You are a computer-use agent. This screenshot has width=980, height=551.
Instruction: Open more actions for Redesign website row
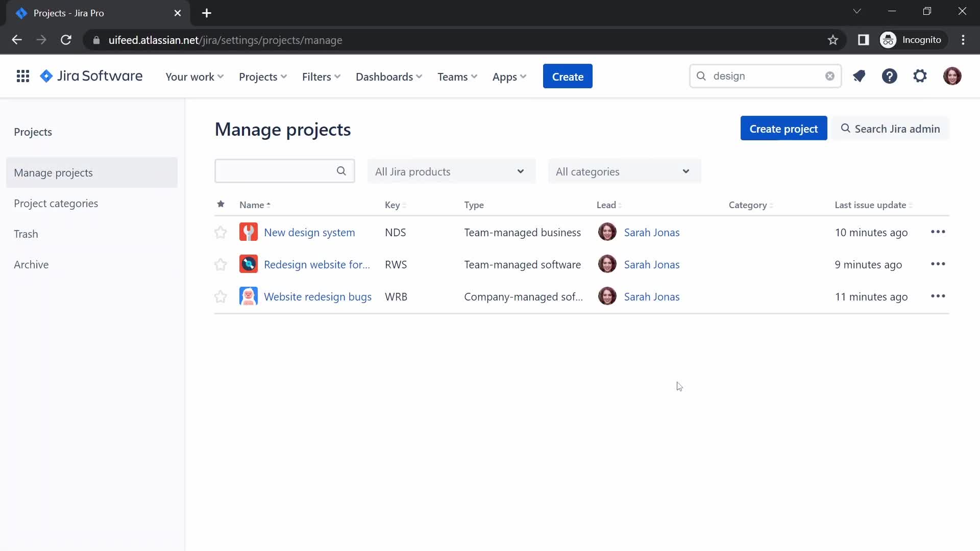coord(938,264)
